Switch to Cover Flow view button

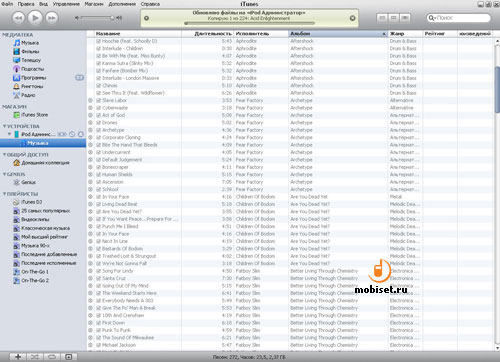point(405,18)
